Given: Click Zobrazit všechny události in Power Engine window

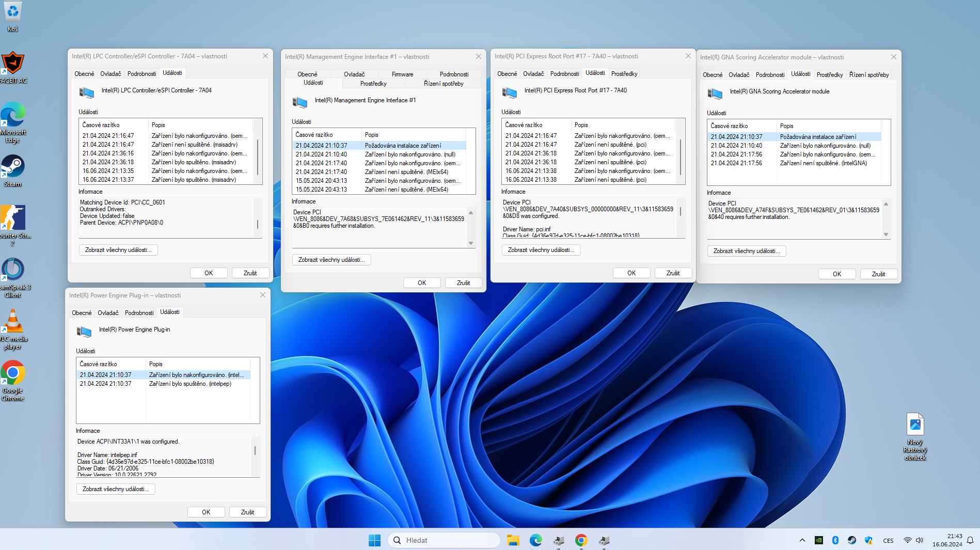Looking at the screenshot, I should pyautogui.click(x=116, y=489).
